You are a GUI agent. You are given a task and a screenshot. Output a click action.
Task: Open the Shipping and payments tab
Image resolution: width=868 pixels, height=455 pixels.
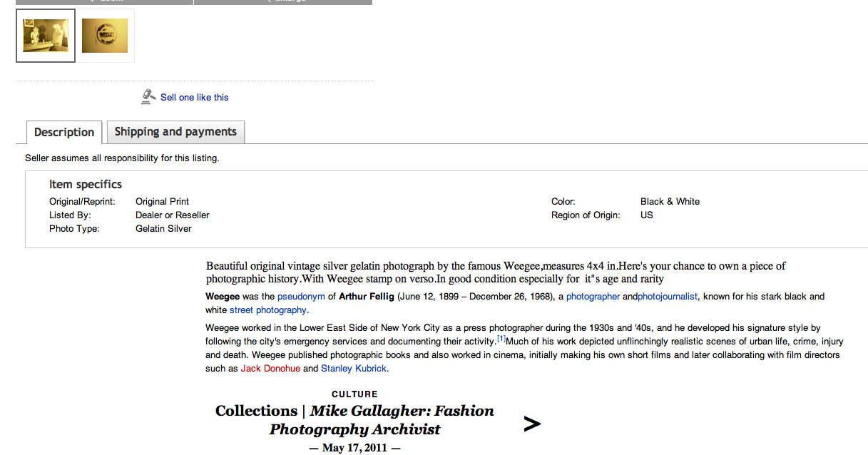(175, 132)
